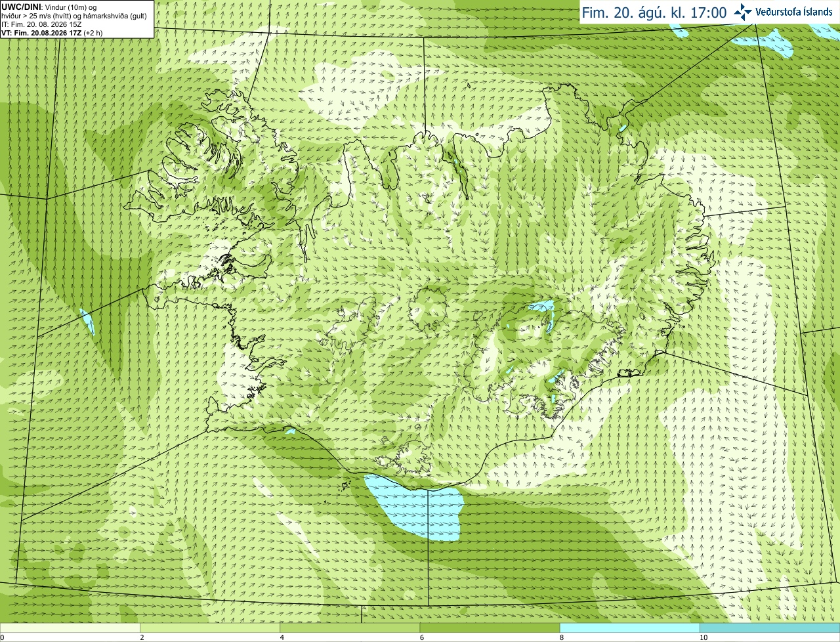840x642 pixels.
Task: Pick the teal legend band above 10
Action: coord(770,628)
